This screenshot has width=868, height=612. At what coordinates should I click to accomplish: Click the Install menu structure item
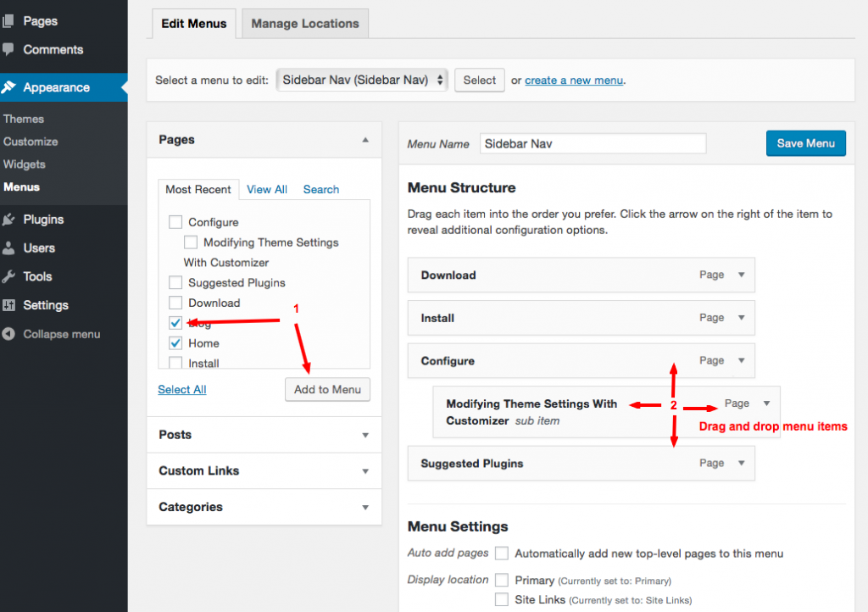(x=581, y=318)
